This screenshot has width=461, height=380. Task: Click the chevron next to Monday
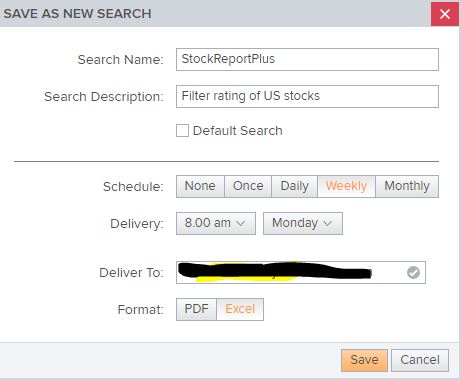pyautogui.click(x=328, y=224)
